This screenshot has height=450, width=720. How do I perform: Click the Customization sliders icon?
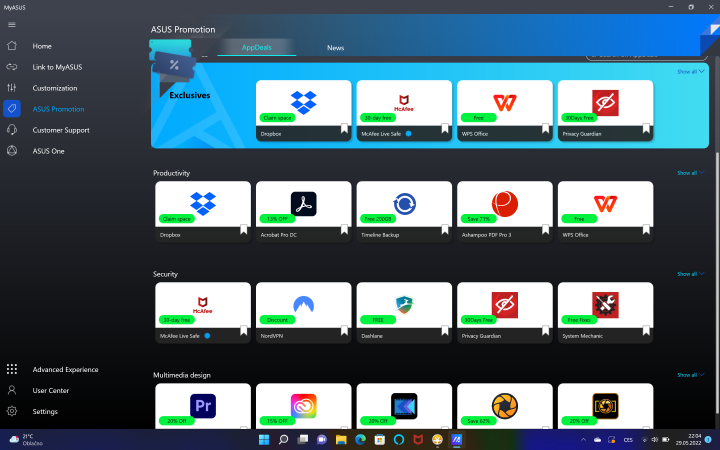12,88
